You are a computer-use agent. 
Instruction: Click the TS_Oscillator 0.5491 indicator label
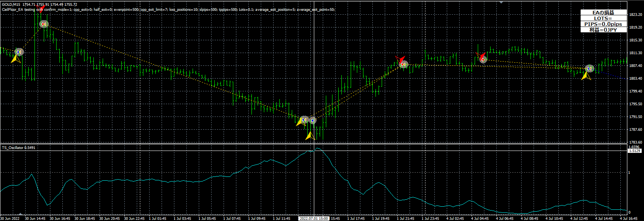pos(19,147)
